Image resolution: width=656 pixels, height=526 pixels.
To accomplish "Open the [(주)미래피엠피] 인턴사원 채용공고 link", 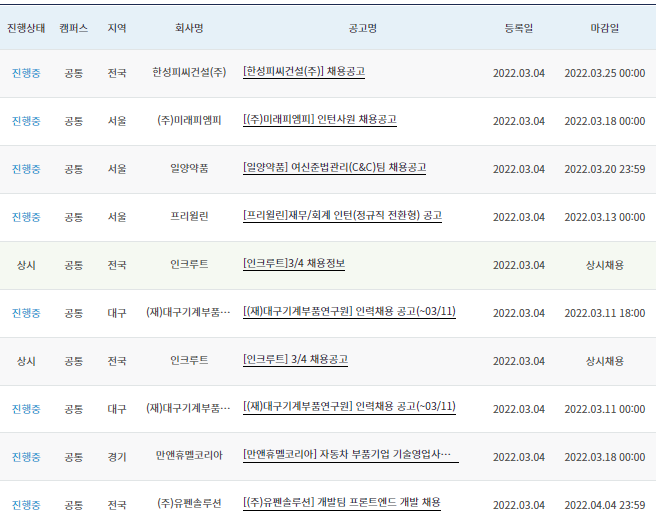I will tap(320, 120).
